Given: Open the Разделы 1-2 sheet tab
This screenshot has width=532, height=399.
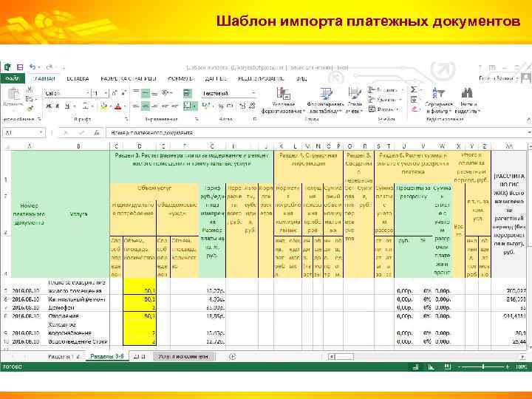Looking at the screenshot, I should [64, 357].
